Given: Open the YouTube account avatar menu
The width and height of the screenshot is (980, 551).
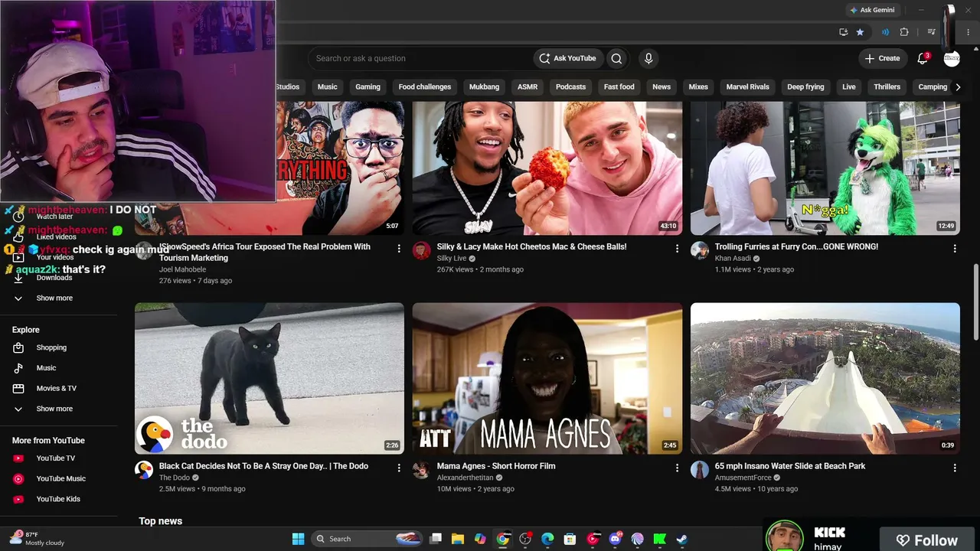Looking at the screenshot, I should (952, 58).
